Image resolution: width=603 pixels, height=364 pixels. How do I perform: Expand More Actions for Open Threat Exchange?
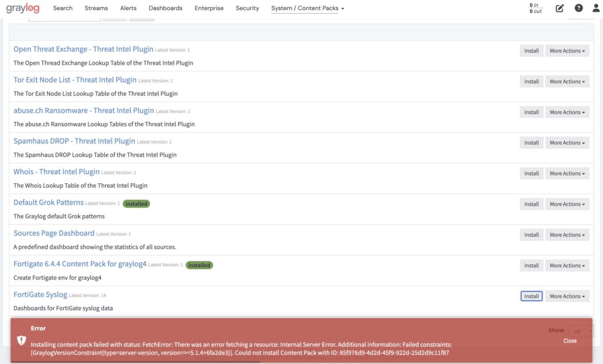567,51
